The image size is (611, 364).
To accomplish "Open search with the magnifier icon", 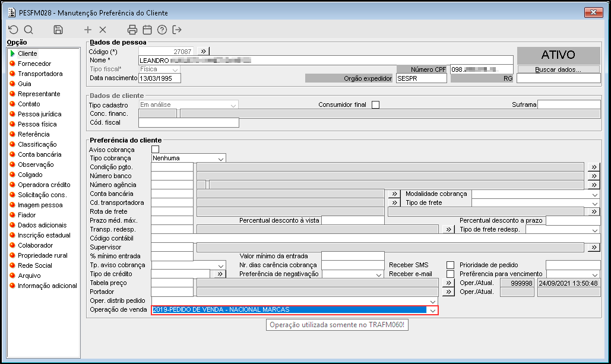I will point(29,30).
